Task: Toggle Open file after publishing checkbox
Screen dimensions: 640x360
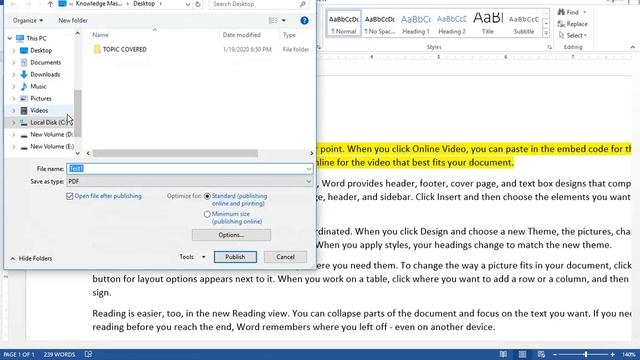Action: pyautogui.click(x=70, y=196)
